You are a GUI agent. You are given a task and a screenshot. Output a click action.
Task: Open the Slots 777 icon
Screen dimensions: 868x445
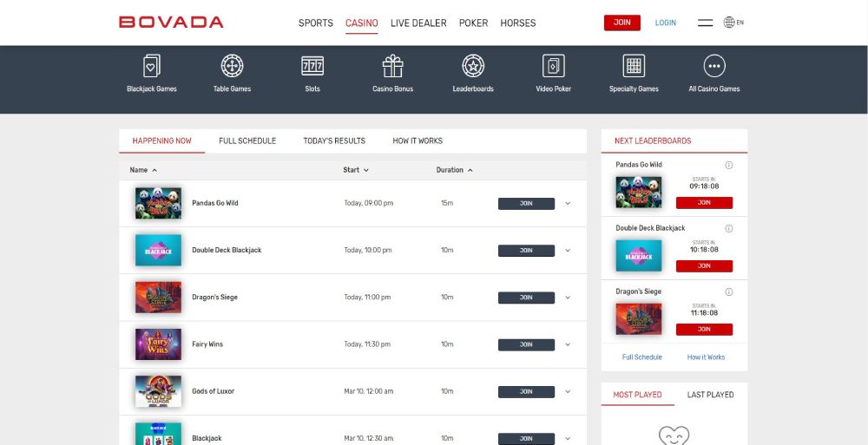pyautogui.click(x=312, y=66)
